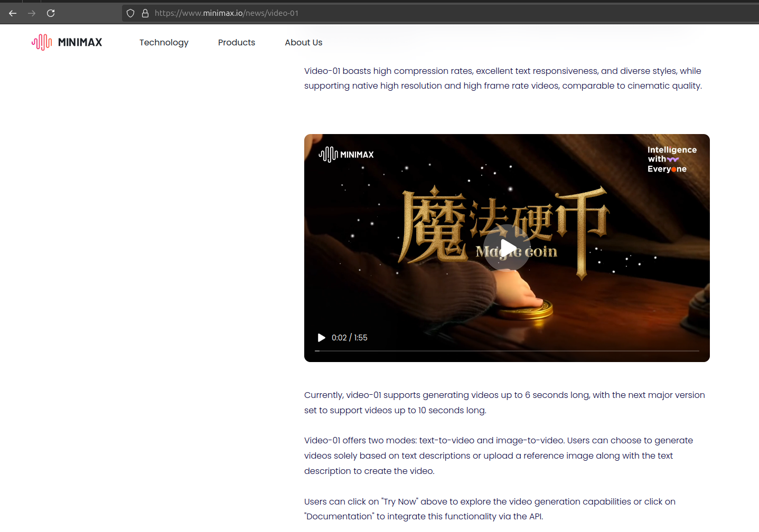The width and height of the screenshot is (759, 532).
Task: Click the paragraph starting 'Video-01 offers two modes'
Action: click(499, 455)
